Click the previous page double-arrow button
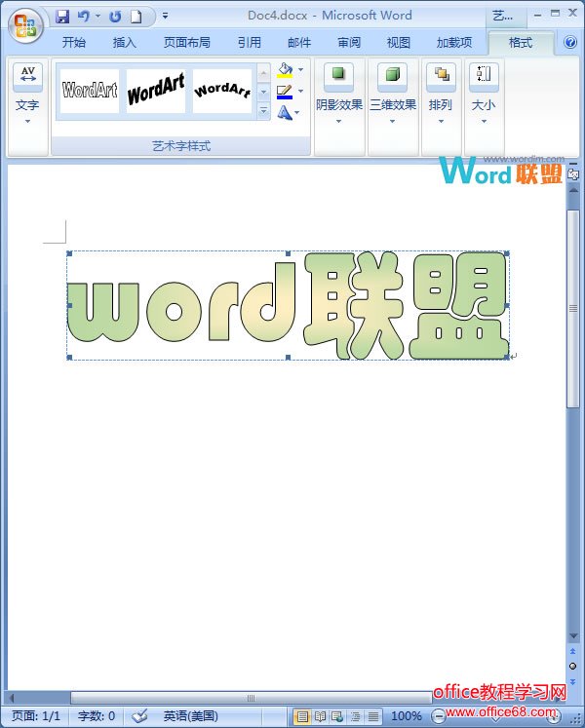The image size is (585, 728). coord(573,652)
